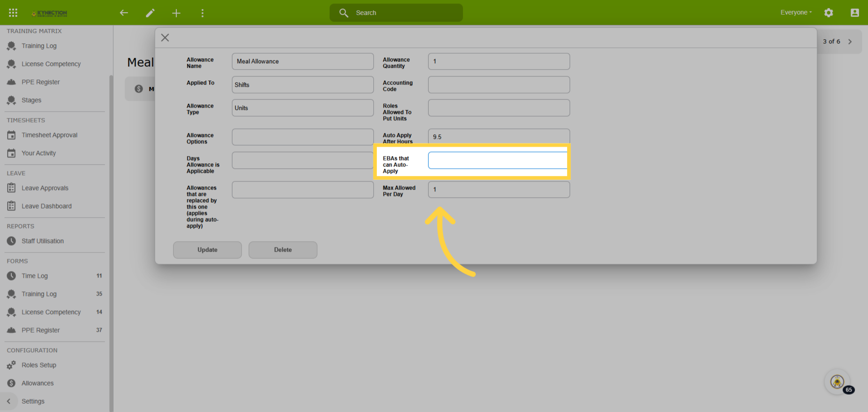Click the Allowance Quantity field
This screenshot has width=868, height=412.
[x=499, y=62]
